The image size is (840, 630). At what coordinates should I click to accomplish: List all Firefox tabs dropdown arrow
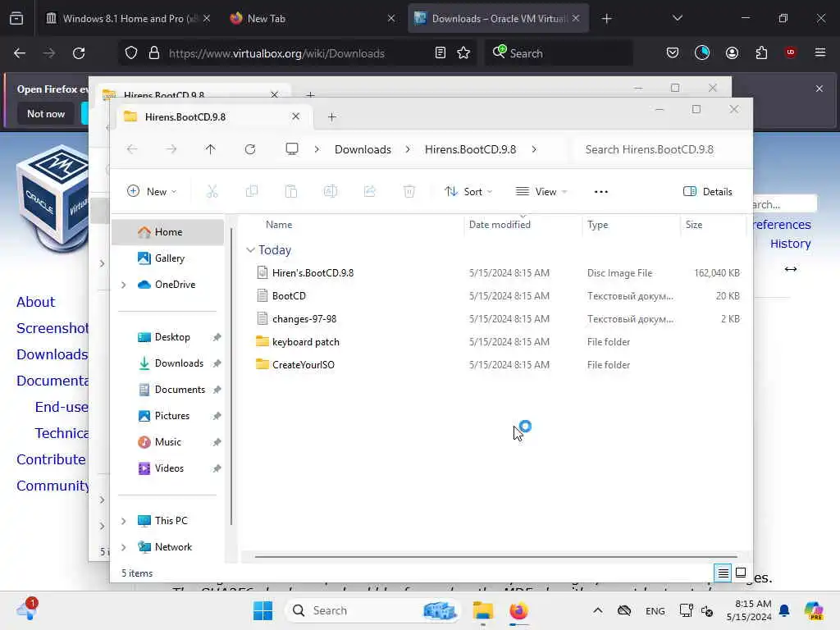tap(677, 18)
